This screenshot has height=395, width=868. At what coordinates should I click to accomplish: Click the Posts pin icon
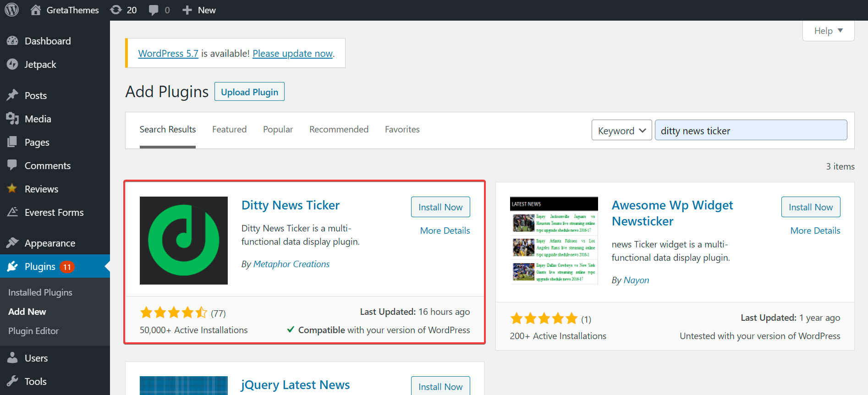[x=12, y=95]
